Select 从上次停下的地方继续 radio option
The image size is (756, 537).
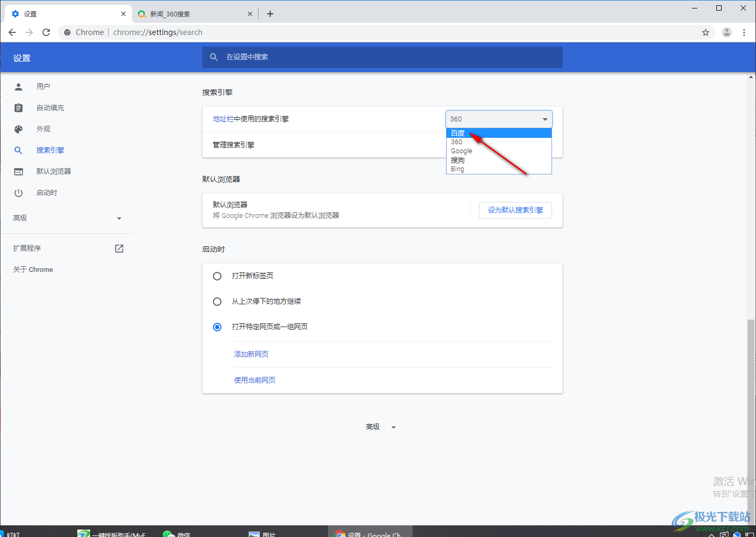pos(217,302)
